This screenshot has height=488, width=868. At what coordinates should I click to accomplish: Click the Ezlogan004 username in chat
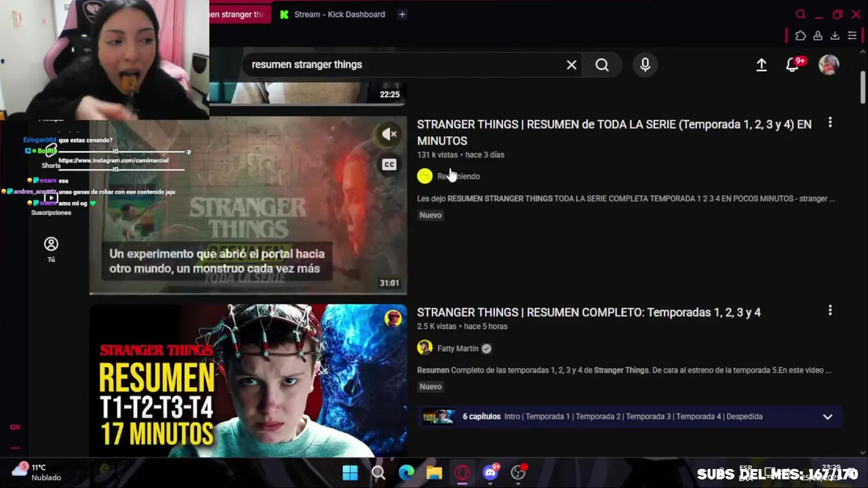39,140
